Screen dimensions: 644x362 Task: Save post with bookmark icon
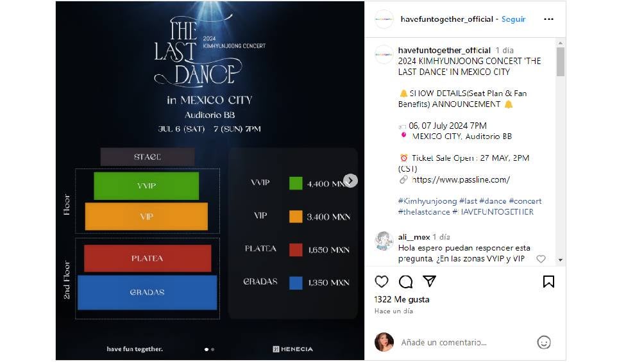pyautogui.click(x=548, y=281)
